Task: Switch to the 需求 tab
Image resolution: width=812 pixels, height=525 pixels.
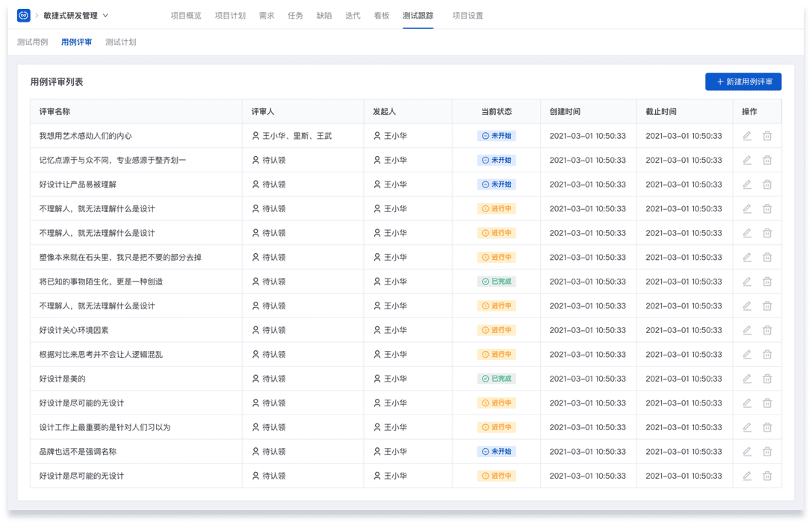Action: pos(267,16)
